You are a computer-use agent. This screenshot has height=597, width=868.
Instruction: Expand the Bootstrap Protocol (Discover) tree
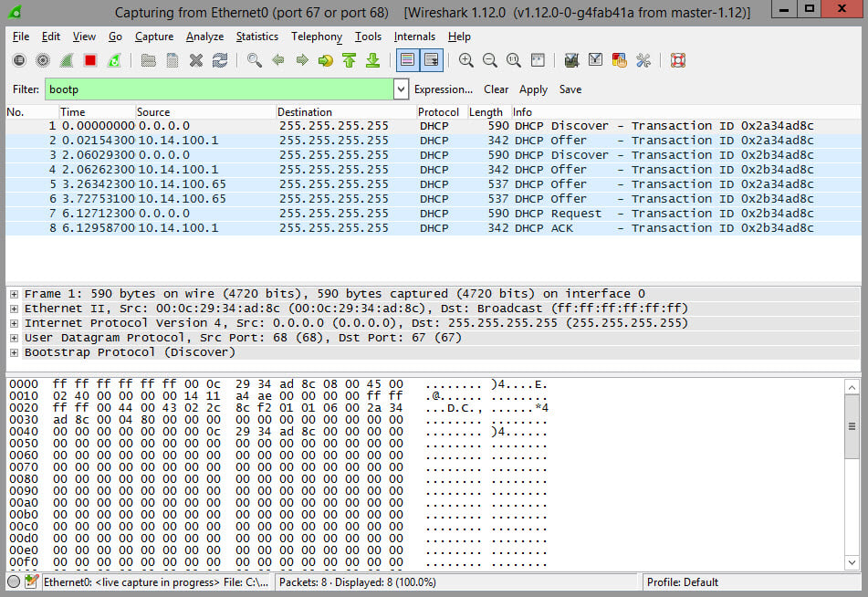coord(15,352)
